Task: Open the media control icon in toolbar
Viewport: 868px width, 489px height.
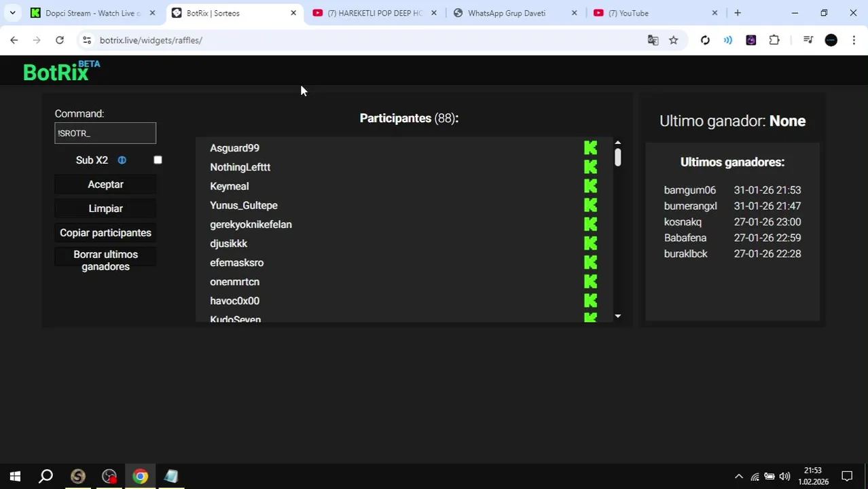Action: pyautogui.click(x=808, y=40)
